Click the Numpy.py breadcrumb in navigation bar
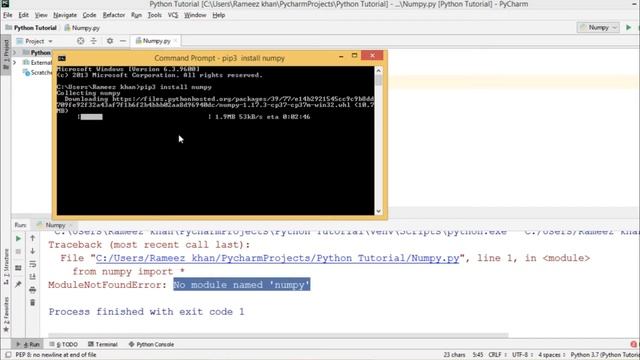The width and height of the screenshot is (640, 360). [82, 28]
